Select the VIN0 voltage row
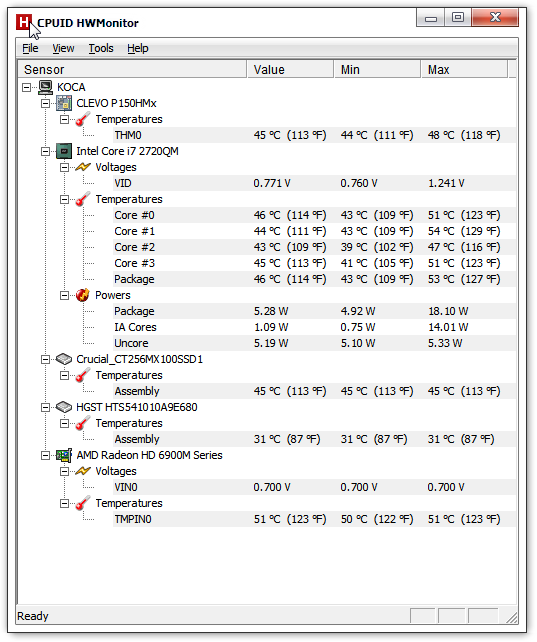The width and height of the screenshot is (537, 642). pyautogui.click(x=314, y=487)
